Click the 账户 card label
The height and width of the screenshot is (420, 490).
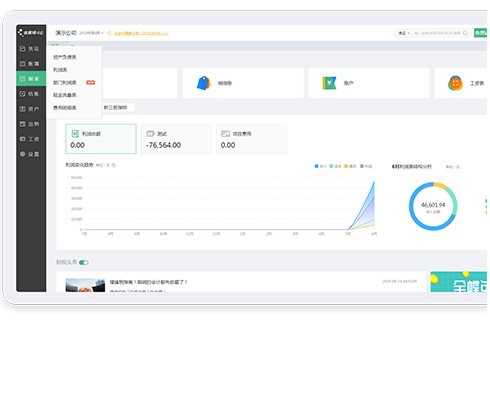pyautogui.click(x=348, y=83)
